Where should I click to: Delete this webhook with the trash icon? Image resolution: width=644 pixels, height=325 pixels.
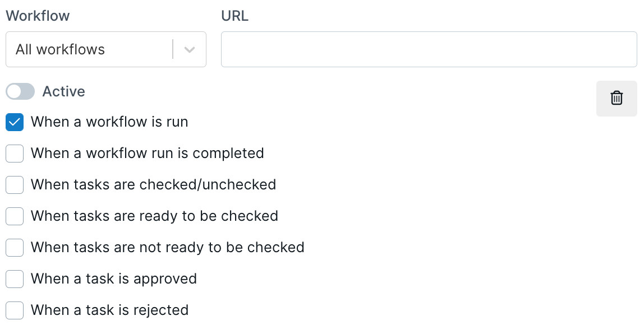point(617,98)
